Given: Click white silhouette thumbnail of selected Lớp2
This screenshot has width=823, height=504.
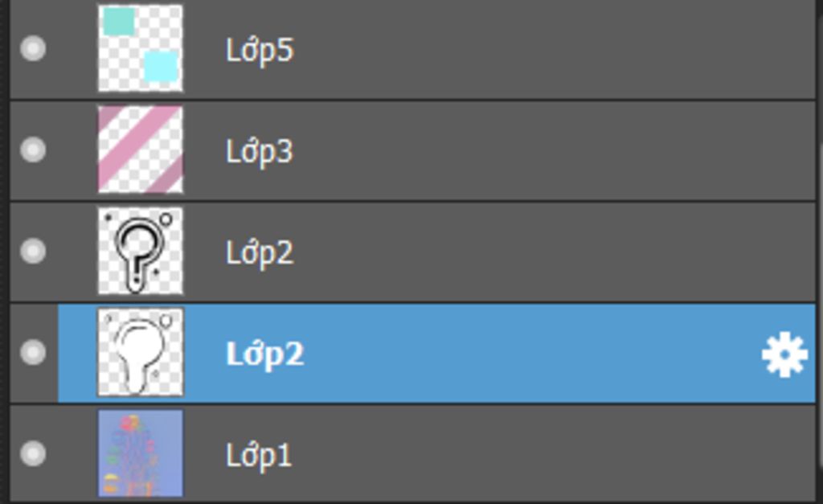Looking at the screenshot, I should click(x=141, y=352).
